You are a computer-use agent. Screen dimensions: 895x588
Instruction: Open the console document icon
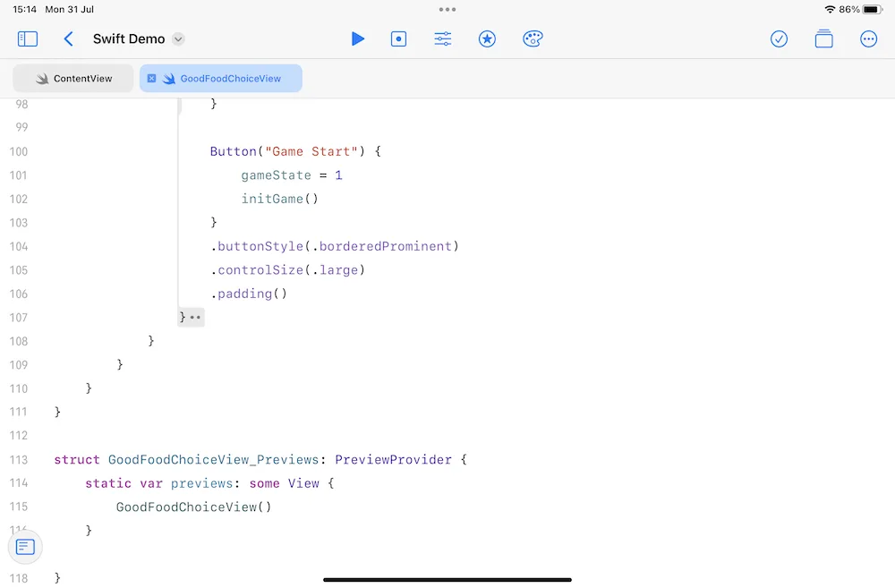coord(25,547)
